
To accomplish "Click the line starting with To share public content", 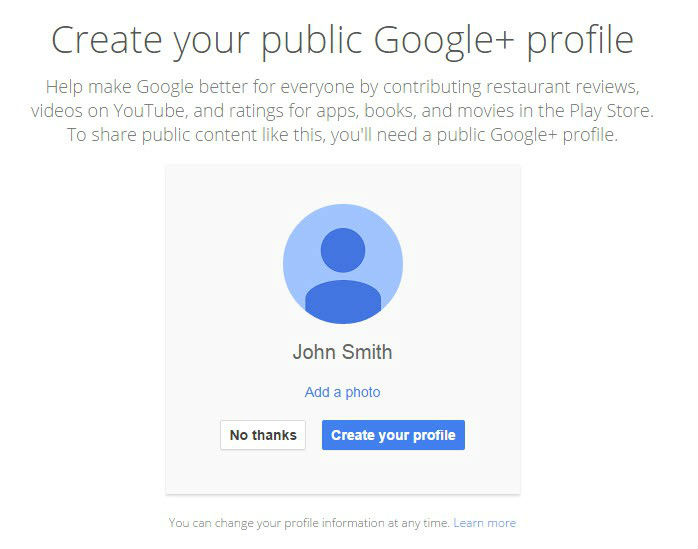I will [x=342, y=135].
